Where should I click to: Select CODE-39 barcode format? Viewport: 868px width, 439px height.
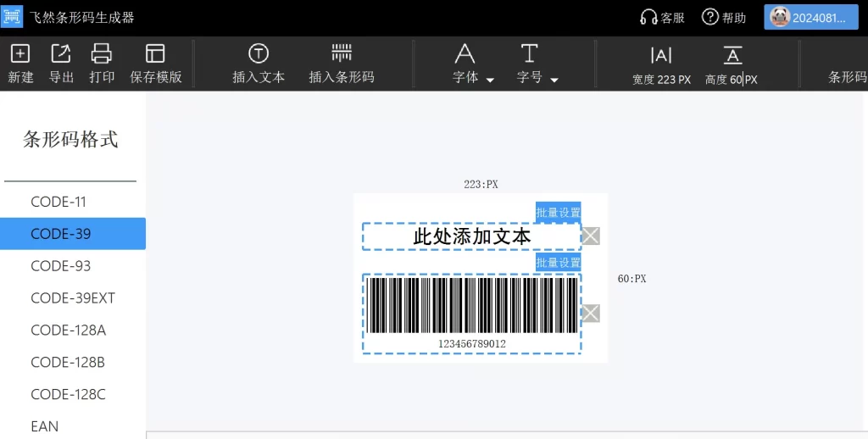tap(73, 234)
